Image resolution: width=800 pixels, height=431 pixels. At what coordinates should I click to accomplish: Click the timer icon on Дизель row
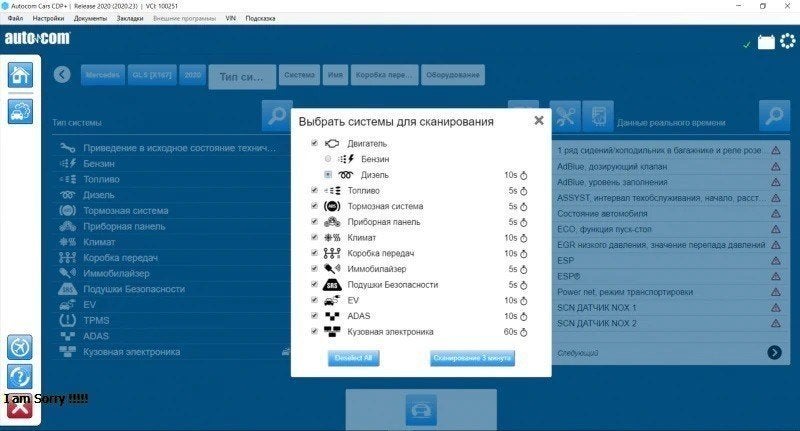pos(523,175)
